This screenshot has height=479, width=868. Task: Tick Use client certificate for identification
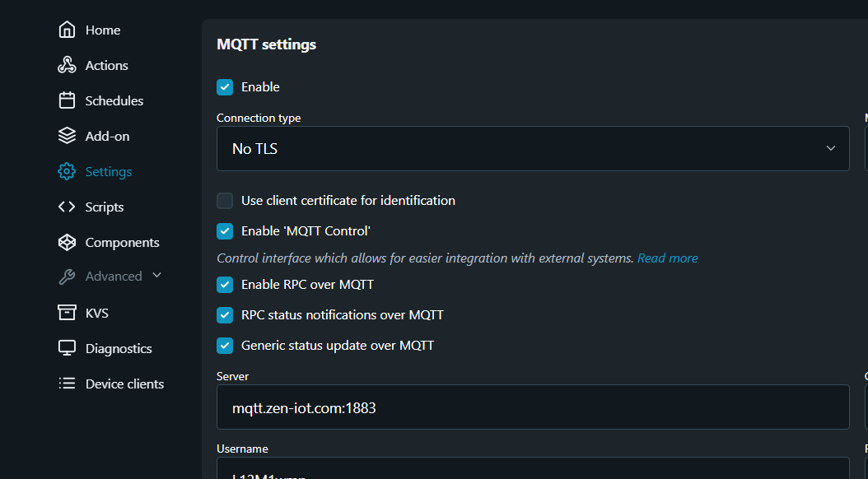pos(225,200)
